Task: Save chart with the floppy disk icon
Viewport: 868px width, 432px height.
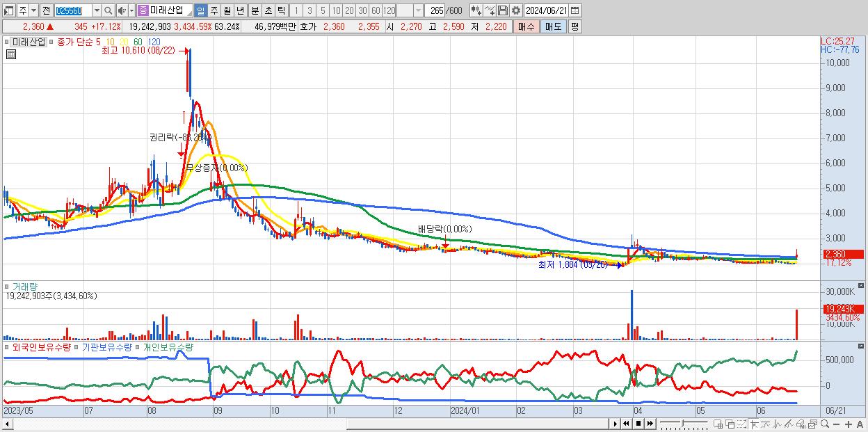Action: point(503,10)
